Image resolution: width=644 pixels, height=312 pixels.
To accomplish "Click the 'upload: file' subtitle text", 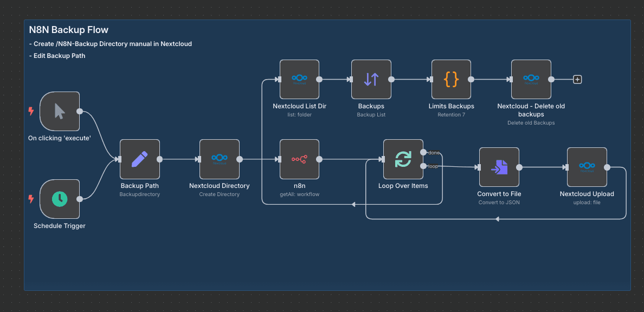I will pyautogui.click(x=587, y=203).
